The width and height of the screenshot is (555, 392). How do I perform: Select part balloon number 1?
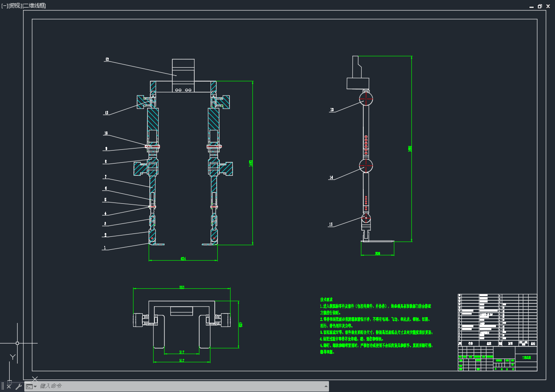pyautogui.click(x=105, y=248)
